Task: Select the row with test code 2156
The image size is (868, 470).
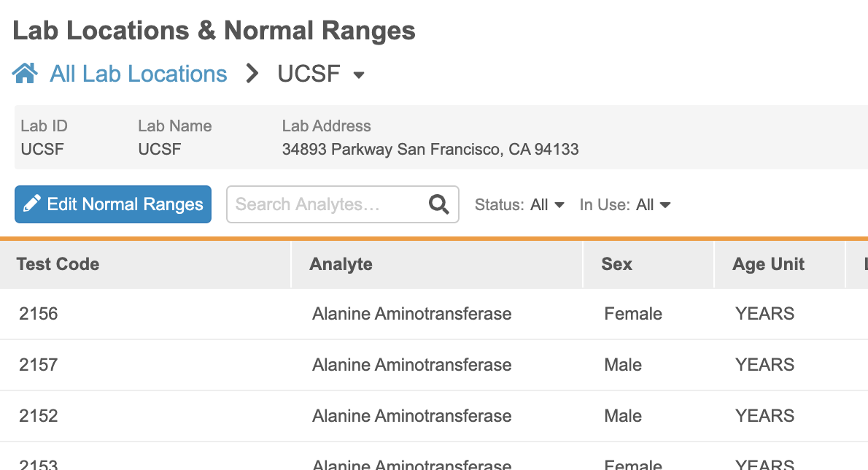Action: [39, 314]
